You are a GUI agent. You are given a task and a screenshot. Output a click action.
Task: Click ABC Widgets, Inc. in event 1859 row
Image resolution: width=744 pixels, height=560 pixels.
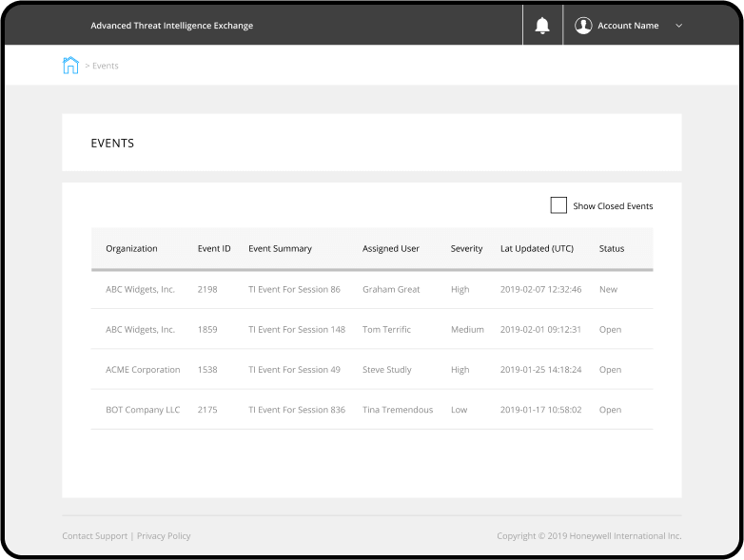click(140, 330)
